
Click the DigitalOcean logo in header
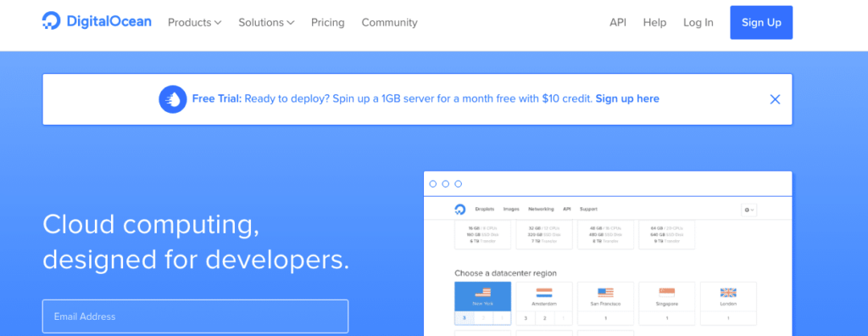(97, 21)
